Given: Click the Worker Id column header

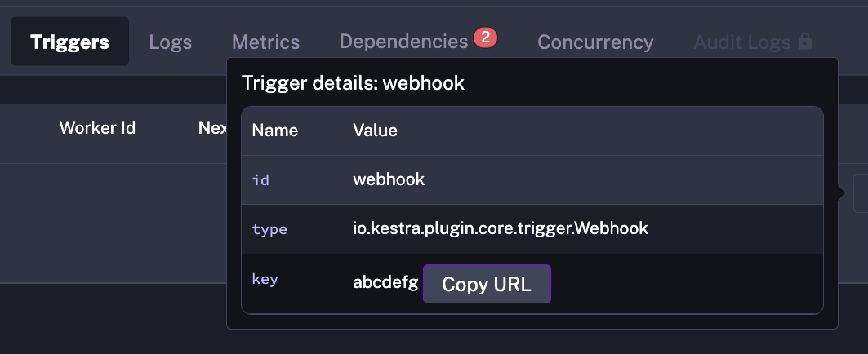Looking at the screenshot, I should [97, 128].
